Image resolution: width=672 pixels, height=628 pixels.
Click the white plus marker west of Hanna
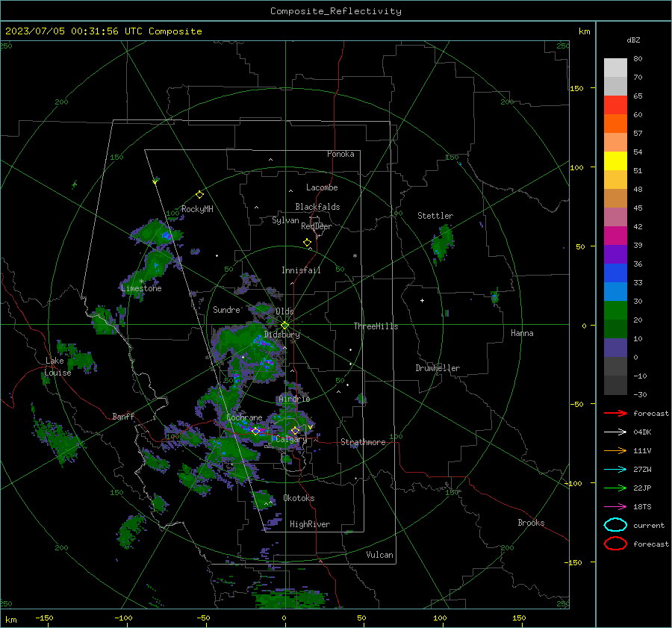click(422, 300)
